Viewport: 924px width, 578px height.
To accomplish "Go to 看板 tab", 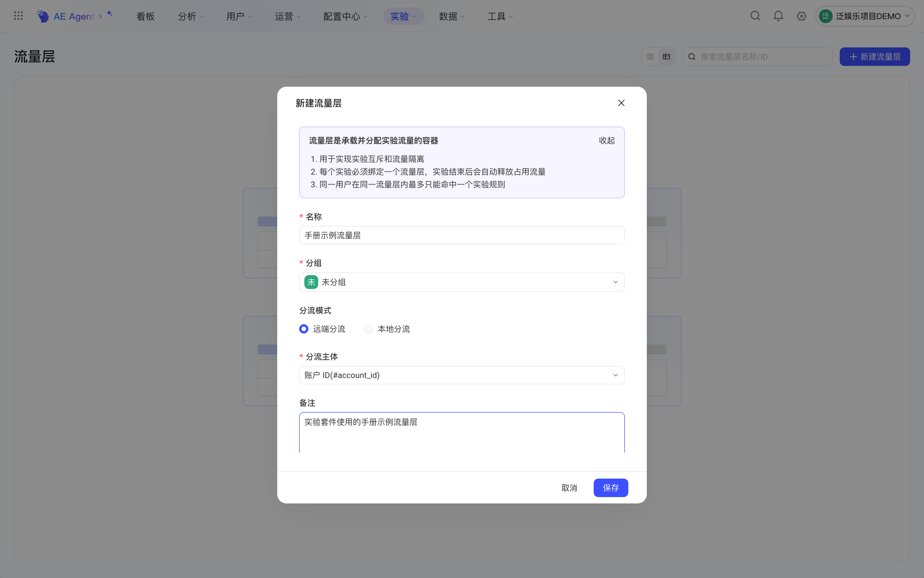I will point(146,16).
